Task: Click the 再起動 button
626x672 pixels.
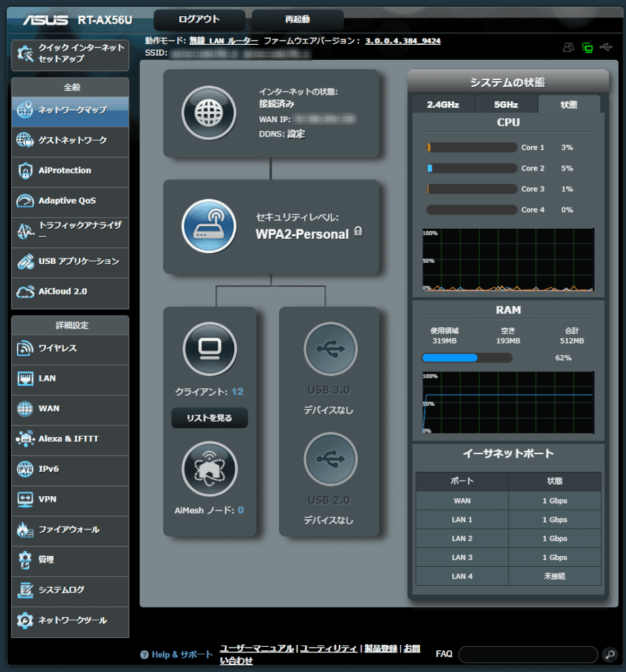Action: [x=297, y=19]
